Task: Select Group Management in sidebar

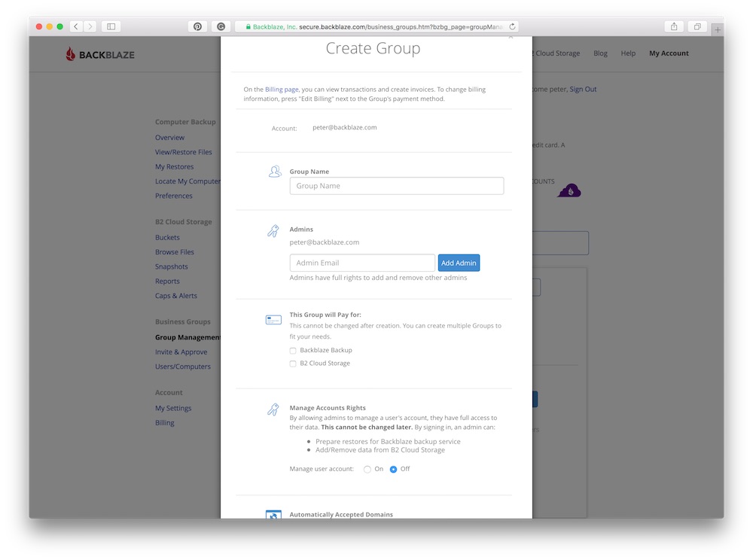Action: (187, 337)
